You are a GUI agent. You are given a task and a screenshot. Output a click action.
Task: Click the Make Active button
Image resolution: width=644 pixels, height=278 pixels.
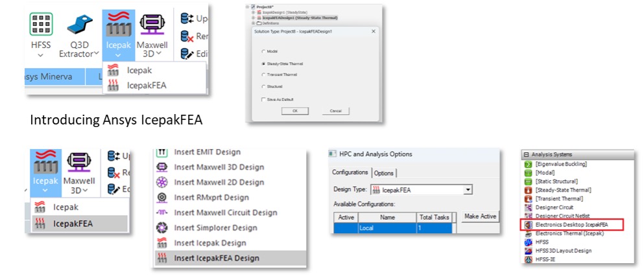(481, 216)
